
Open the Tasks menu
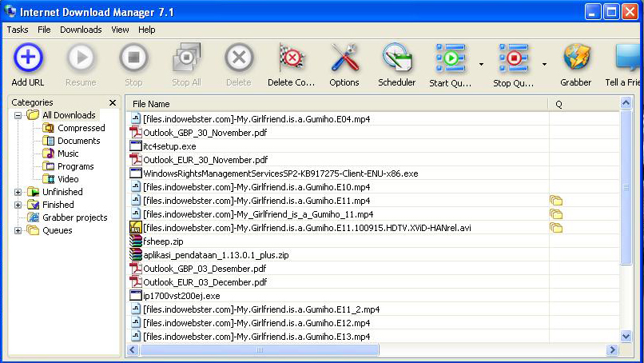pos(18,30)
